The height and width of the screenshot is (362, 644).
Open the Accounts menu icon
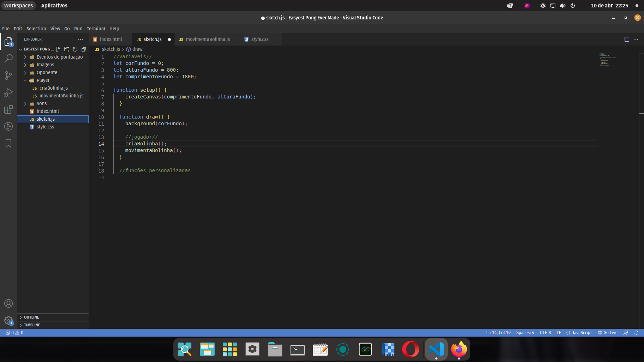pos(8,303)
